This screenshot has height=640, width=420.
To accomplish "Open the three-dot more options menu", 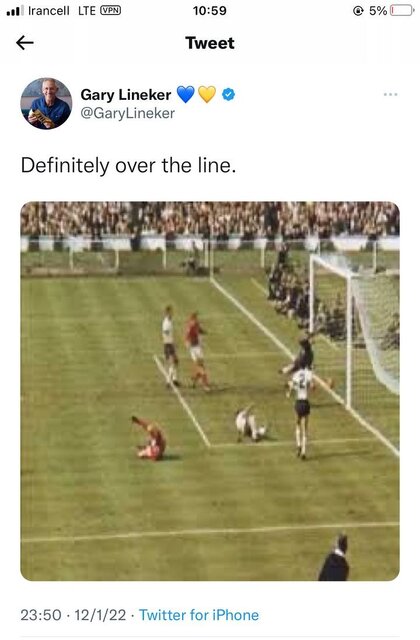I will pos(391,94).
